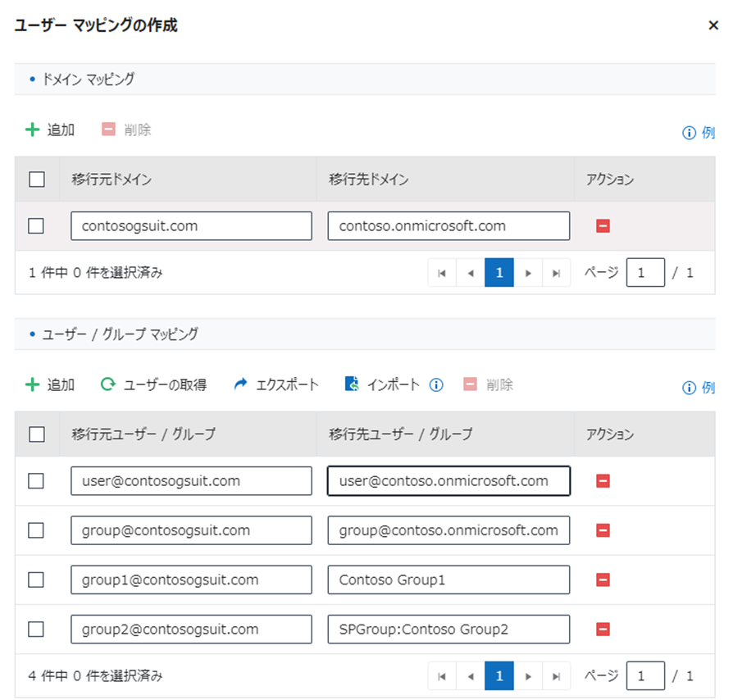This screenshot has width=733, height=700.
Task: Edit destination field SPGroup:Contoso Group2
Action: (448, 630)
